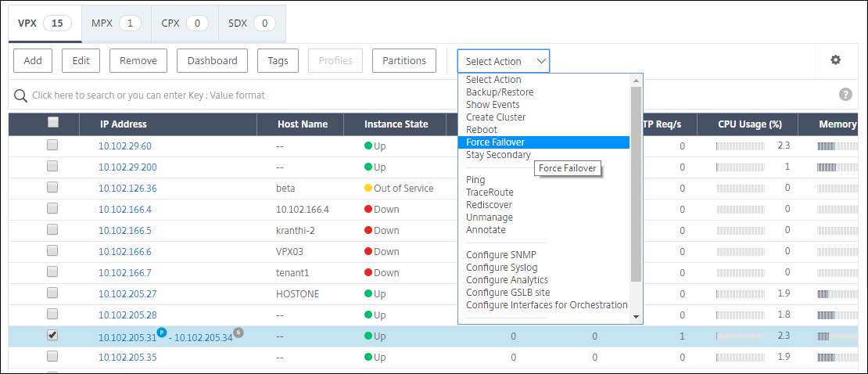The height and width of the screenshot is (374, 868).
Task: Open instance link 10.102.205.35
Action: click(x=128, y=358)
